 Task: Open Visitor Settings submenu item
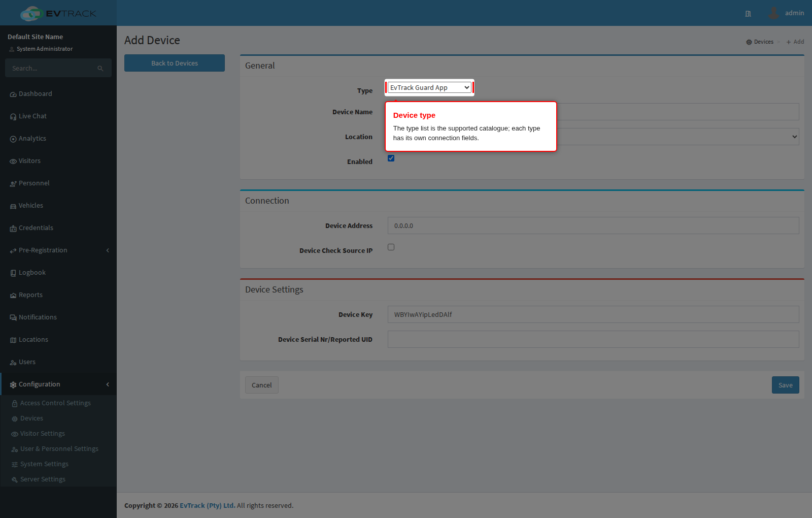[x=58, y=433]
